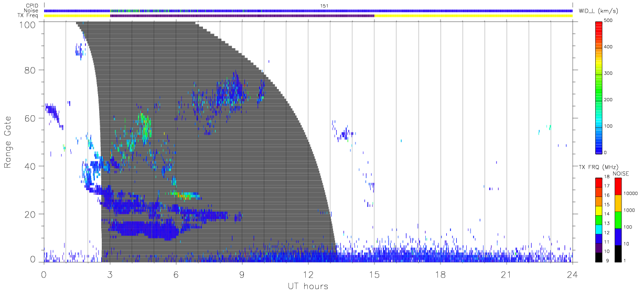The image size is (644, 297).
Task: Pick the black noise swatch between 1 and 10
Action: point(618,253)
